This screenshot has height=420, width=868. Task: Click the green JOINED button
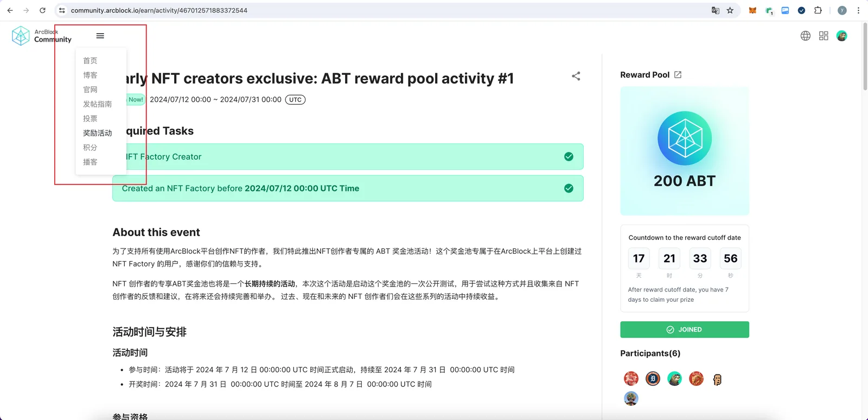pyautogui.click(x=685, y=329)
